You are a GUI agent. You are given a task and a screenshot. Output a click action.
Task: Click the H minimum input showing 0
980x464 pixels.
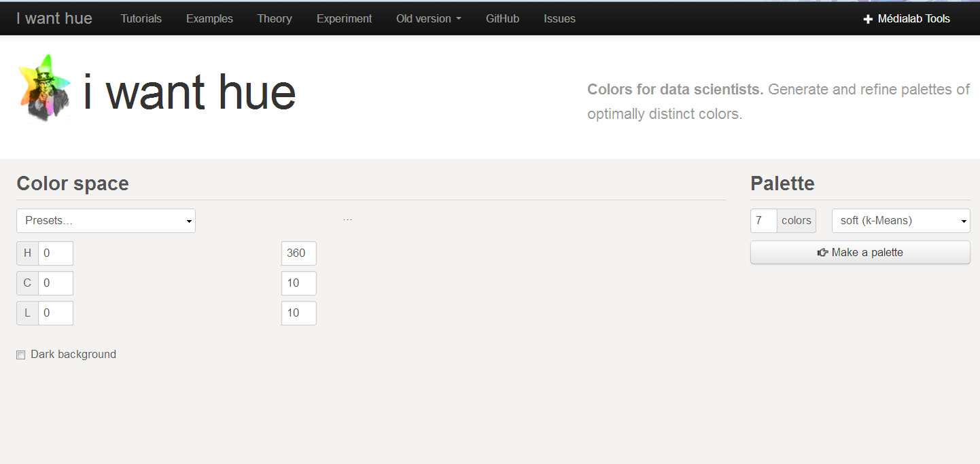pos(56,253)
